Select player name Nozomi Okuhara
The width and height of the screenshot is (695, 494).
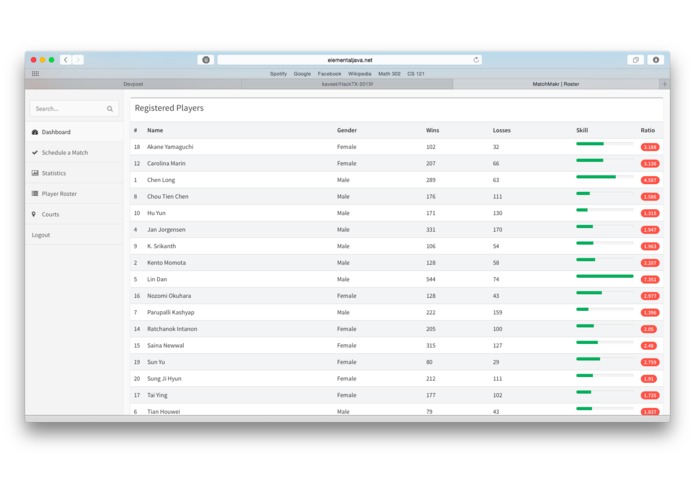click(169, 296)
